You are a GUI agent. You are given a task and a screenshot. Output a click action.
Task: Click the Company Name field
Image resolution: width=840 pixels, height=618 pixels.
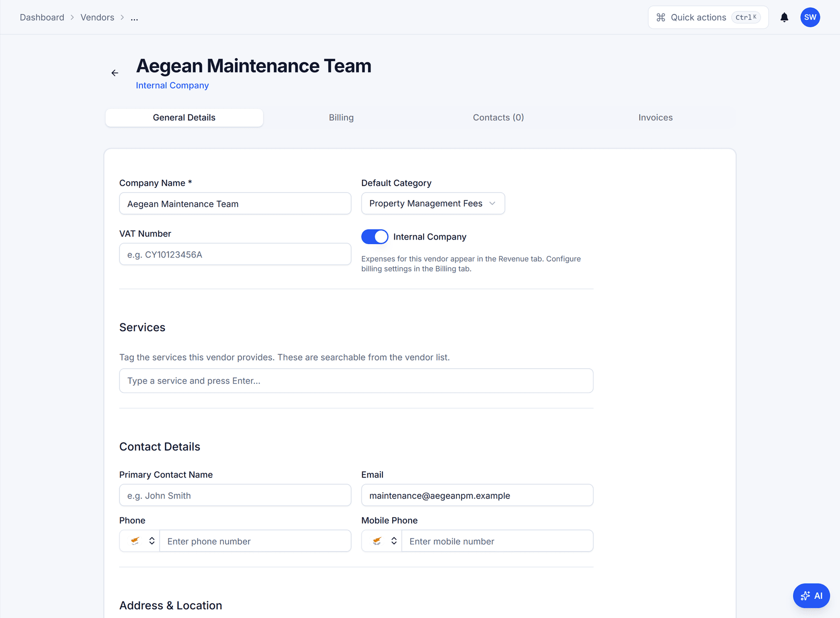[x=235, y=204]
